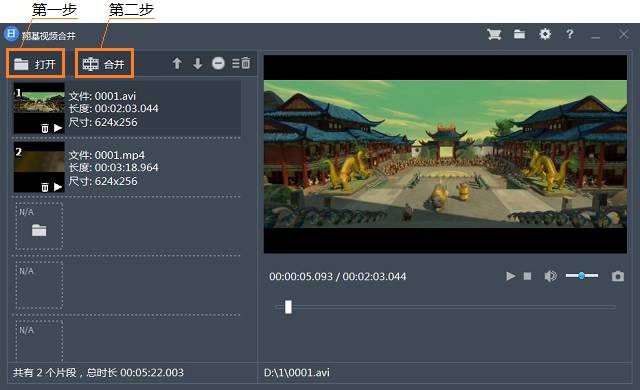Select the text 文件: 0001.avi

pos(102,96)
